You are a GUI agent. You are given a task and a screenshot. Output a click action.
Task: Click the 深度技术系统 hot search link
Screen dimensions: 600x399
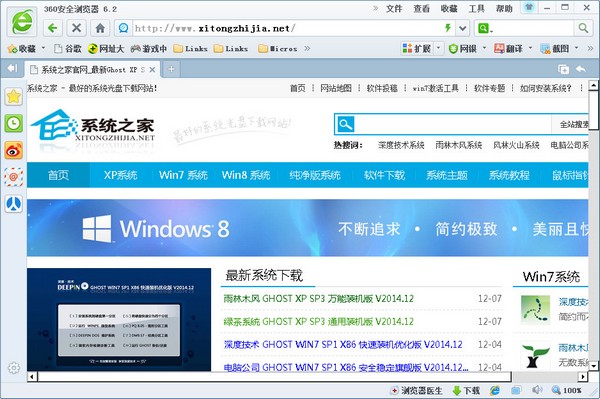[x=401, y=145]
